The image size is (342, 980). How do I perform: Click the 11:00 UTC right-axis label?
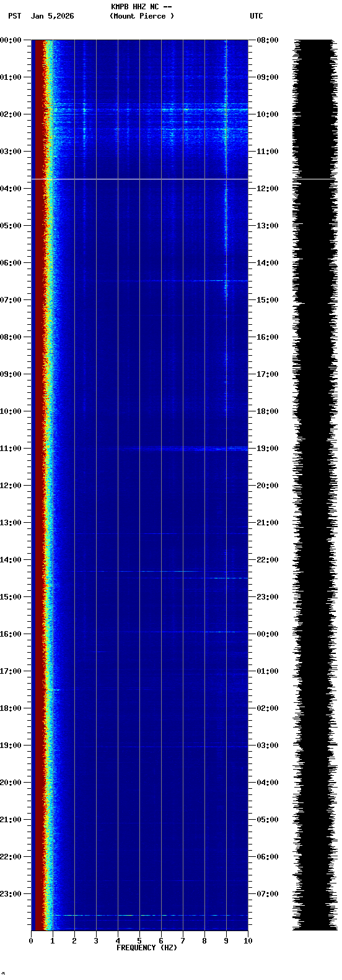point(268,152)
